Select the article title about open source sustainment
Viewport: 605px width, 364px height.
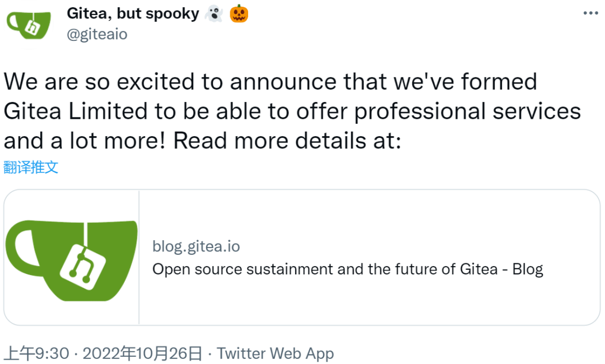coord(347,269)
